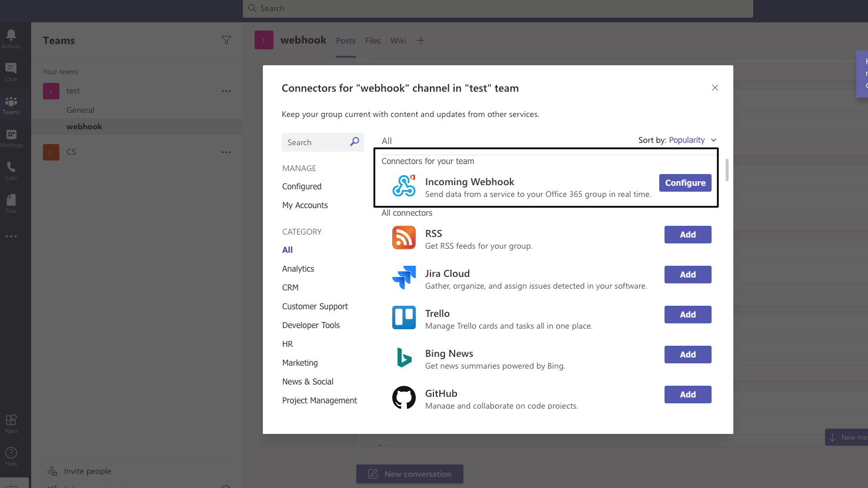The width and height of the screenshot is (868, 488).
Task: Open the General channel
Action: click(81, 110)
